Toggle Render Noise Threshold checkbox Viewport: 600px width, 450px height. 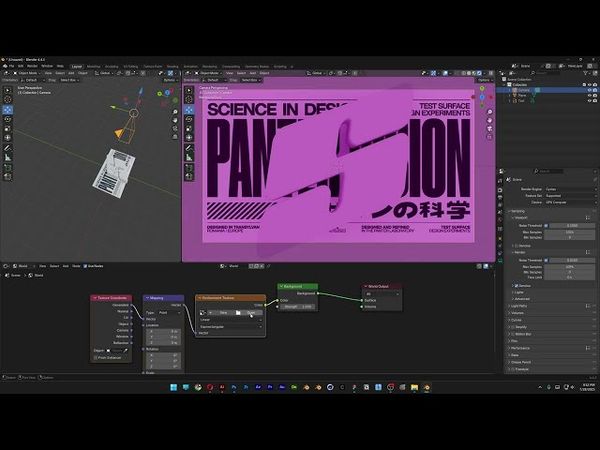pyautogui.click(x=546, y=260)
